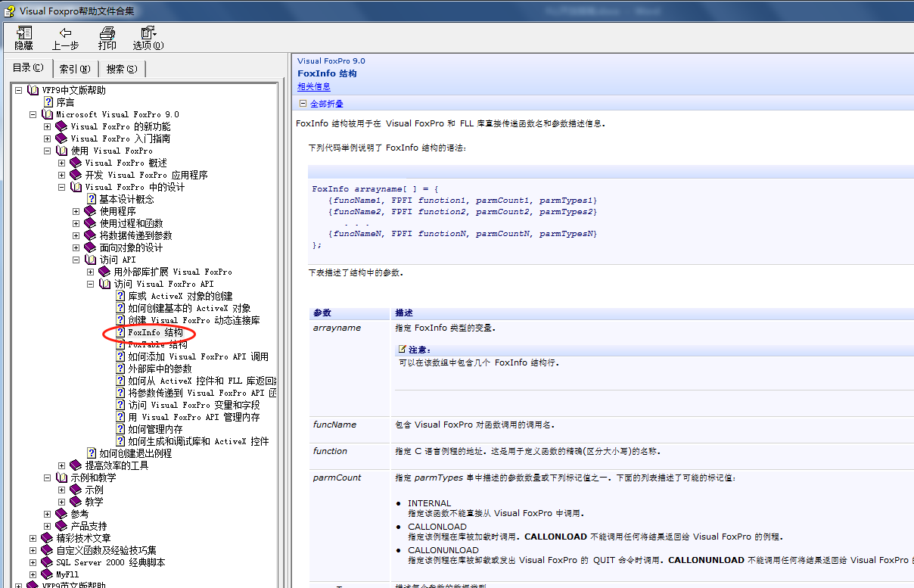914x588 pixels.
Task: Click open-book icon beside 访问 API
Action: point(90,260)
